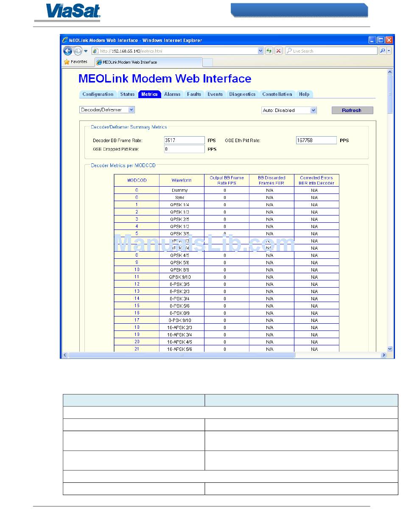403x532 pixels.
Task: Click the GSE Dropped Pkt Rate field
Action: click(x=185, y=149)
